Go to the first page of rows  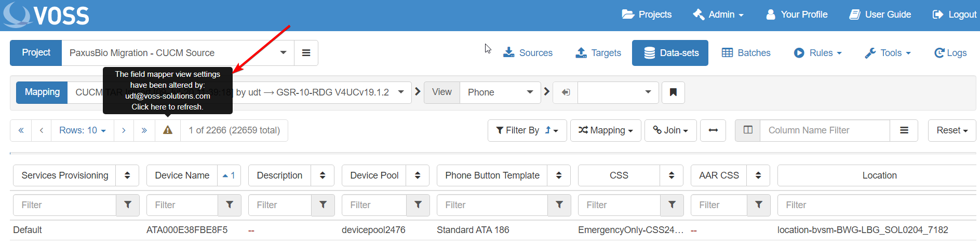pyautogui.click(x=21, y=130)
